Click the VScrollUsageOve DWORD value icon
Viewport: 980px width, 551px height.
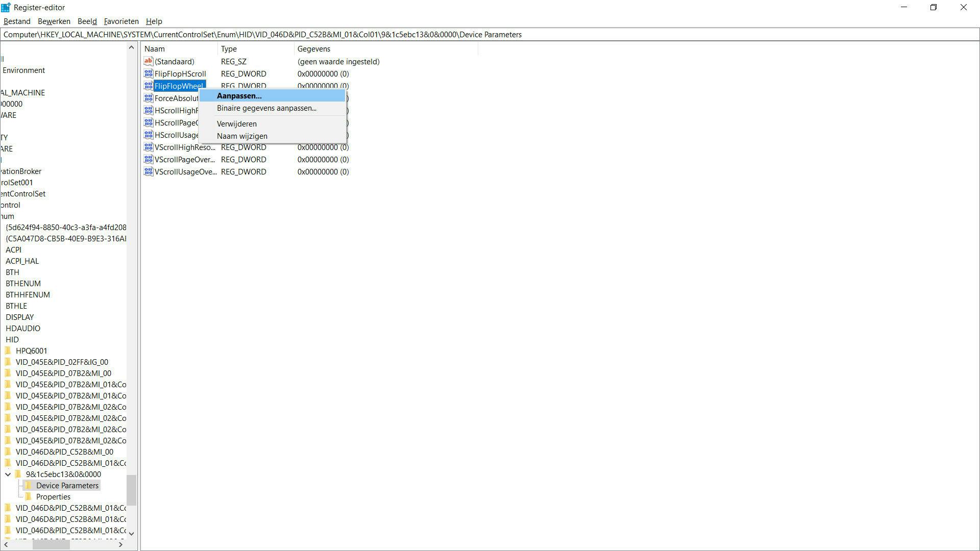(x=149, y=171)
